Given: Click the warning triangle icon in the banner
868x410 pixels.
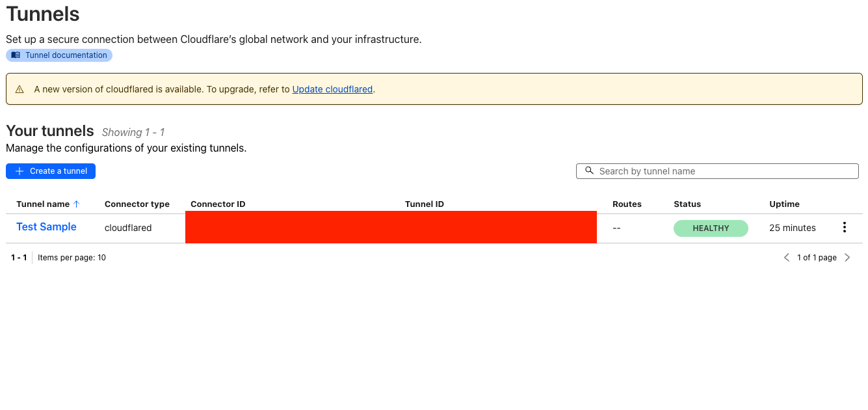Looking at the screenshot, I should 20,89.
